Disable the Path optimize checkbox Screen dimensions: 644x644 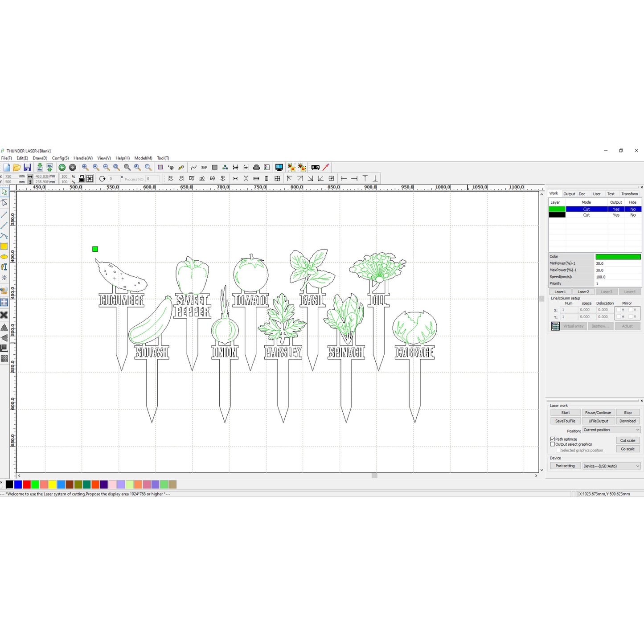point(553,439)
